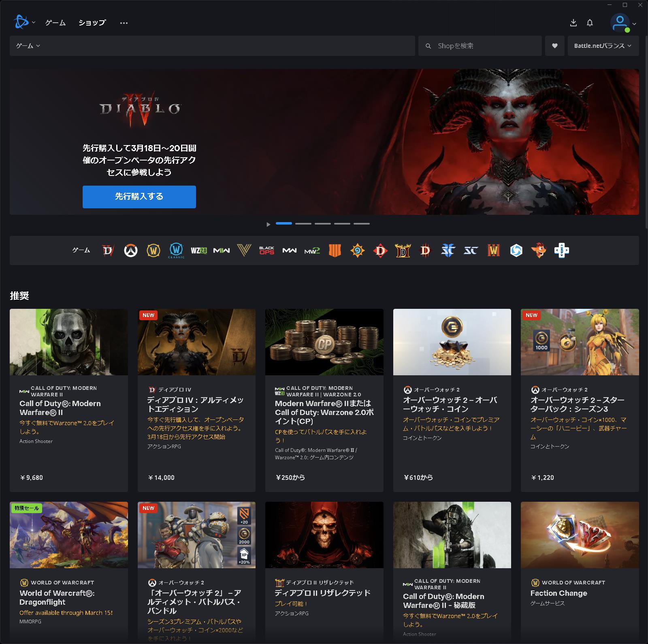Click the Call of Duty®: Modern Warfare® II title
This screenshot has width=648, height=644.
point(60,408)
